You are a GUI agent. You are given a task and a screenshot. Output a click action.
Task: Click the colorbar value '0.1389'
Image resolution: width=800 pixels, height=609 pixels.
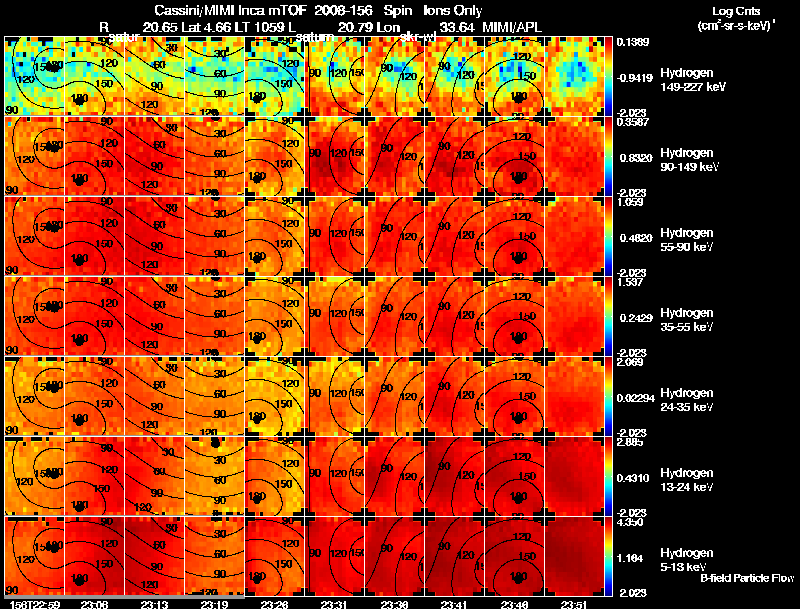pyautogui.click(x=633, y=42)
